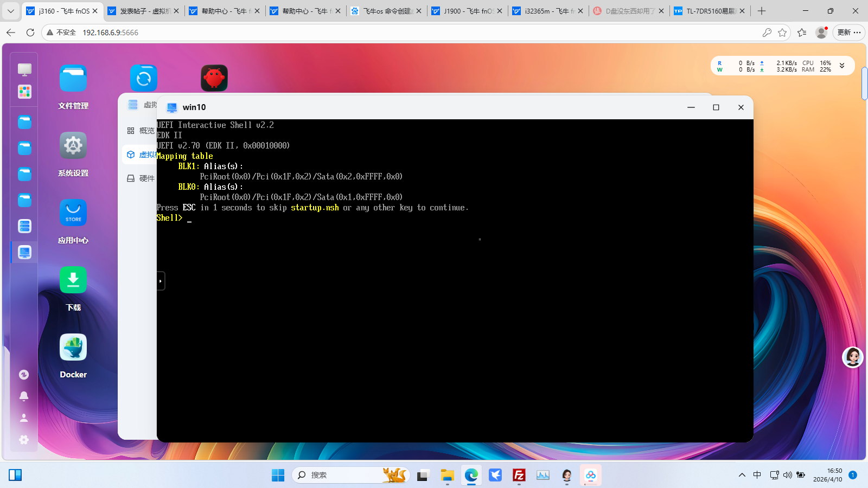Open 系统设置 system settings app
This screenshot has width=868, height=488.
[73, 146]
